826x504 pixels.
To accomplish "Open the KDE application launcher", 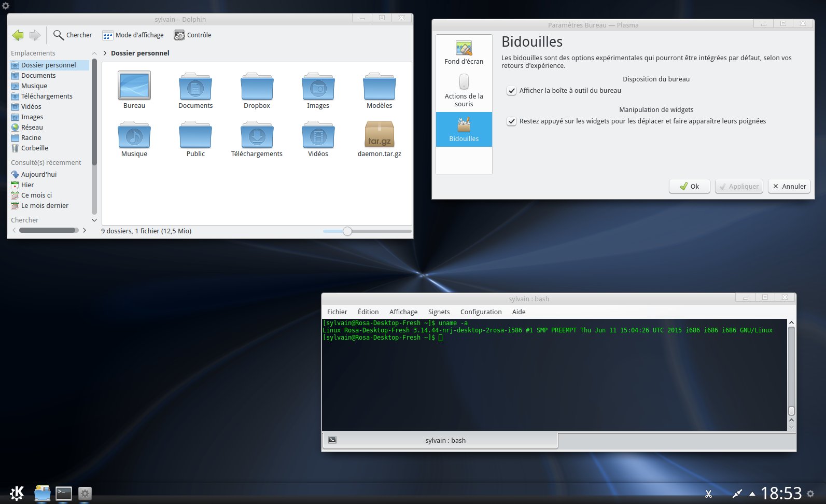I will 17,493.
